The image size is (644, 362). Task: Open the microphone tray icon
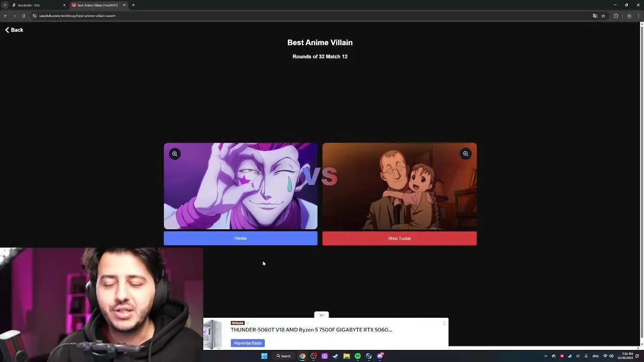coord(587,356)
